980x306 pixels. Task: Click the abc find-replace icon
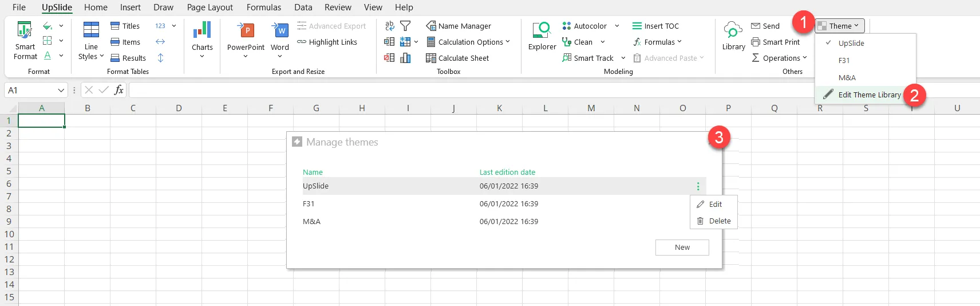(x=389, y=26)
